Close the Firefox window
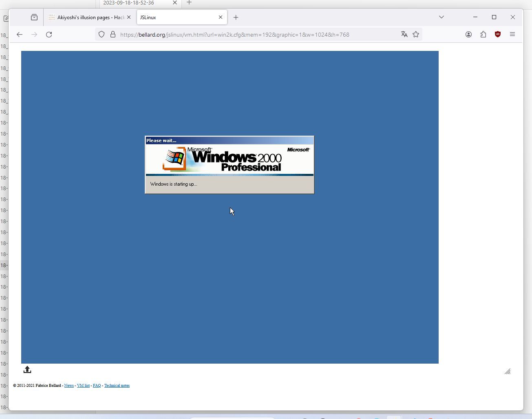This screenshot has width=532, height=419. 513,17
